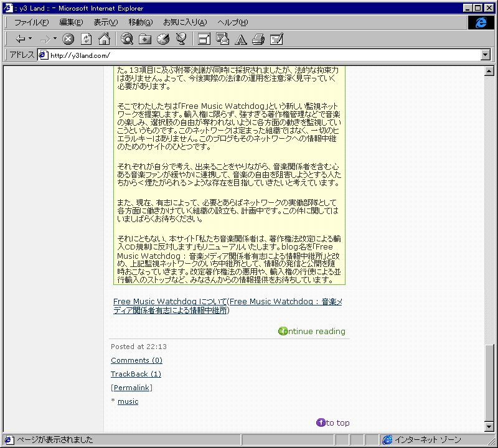This screenshot has width=498, height=448.
Task: Click the address field showing http://y3land.com/
Action: (259, 55)
